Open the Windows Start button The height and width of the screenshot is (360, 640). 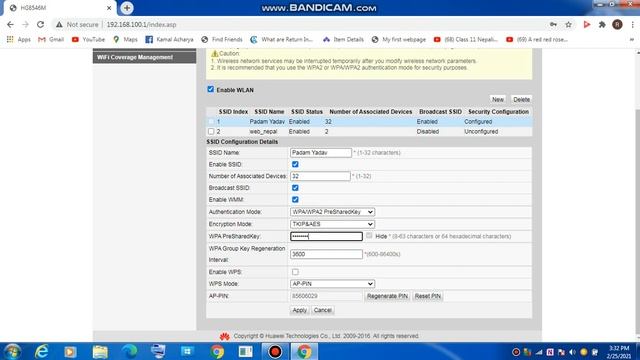click(x=12, y=351)
